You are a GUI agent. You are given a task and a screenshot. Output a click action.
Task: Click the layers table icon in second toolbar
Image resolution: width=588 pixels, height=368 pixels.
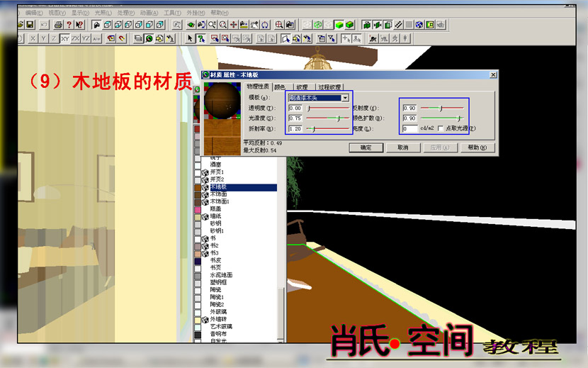tap(138, 38)
